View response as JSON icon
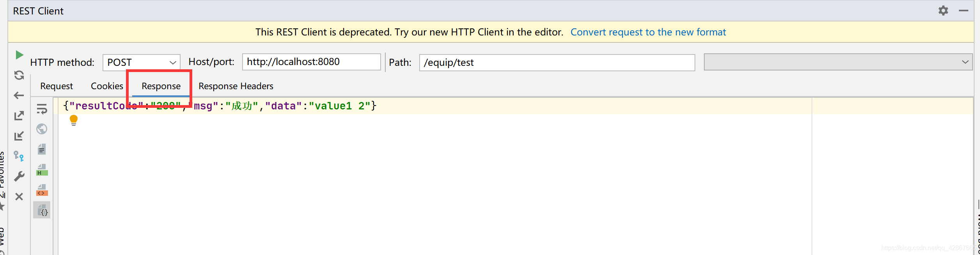The width and height of the screenshot is (980, 255). (x=42, y=210)
